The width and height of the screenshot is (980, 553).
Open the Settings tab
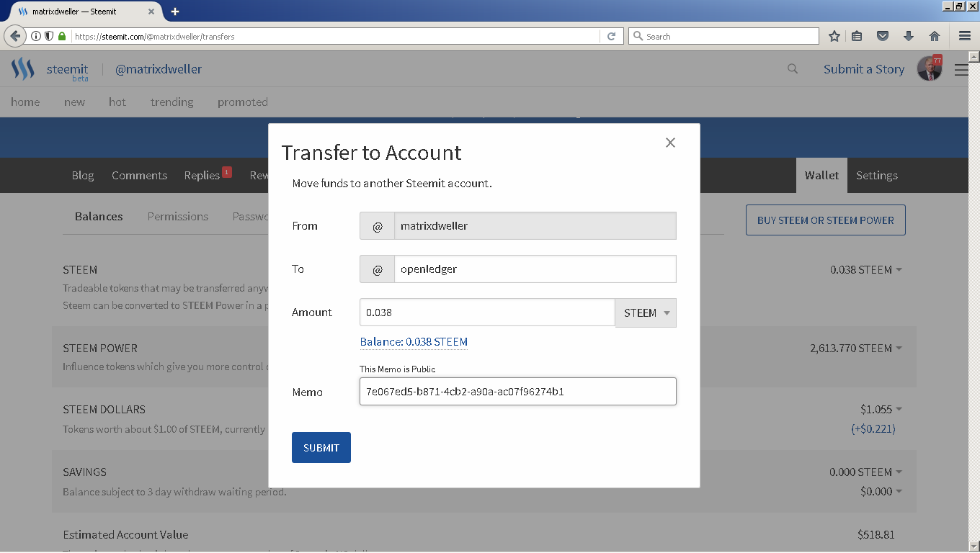tap(877, 175)
